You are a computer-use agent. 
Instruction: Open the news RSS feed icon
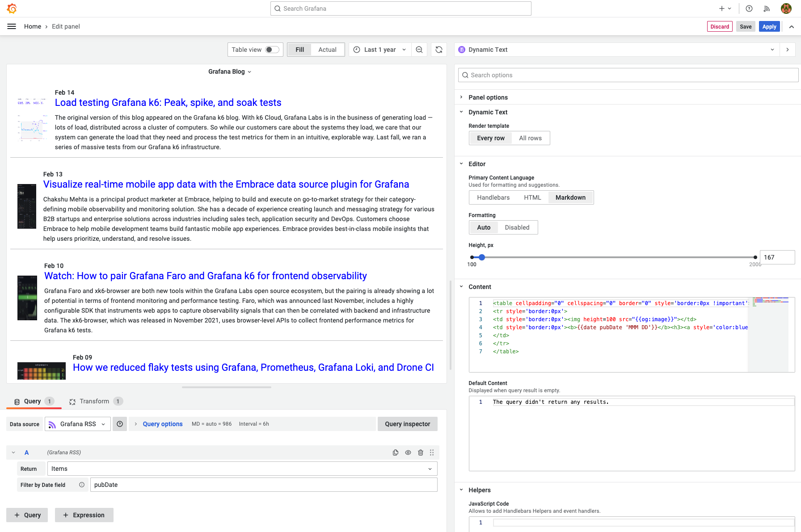tap(767, 8)
